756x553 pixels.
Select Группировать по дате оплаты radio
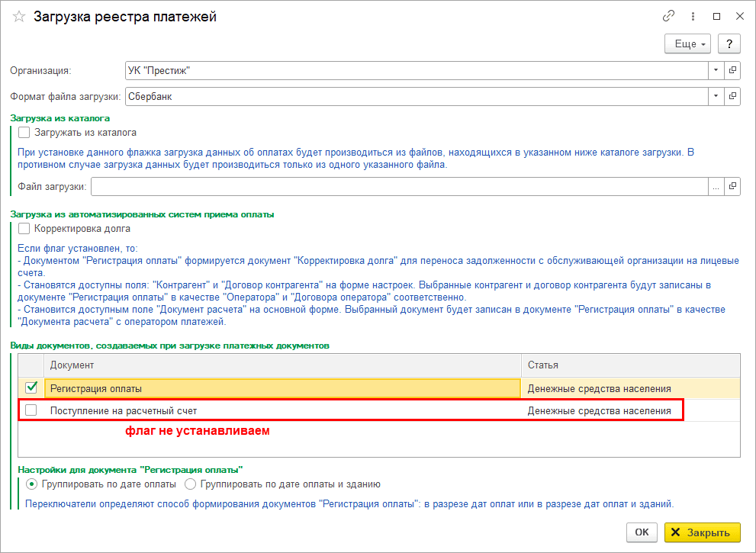click(x=31, y=484)
